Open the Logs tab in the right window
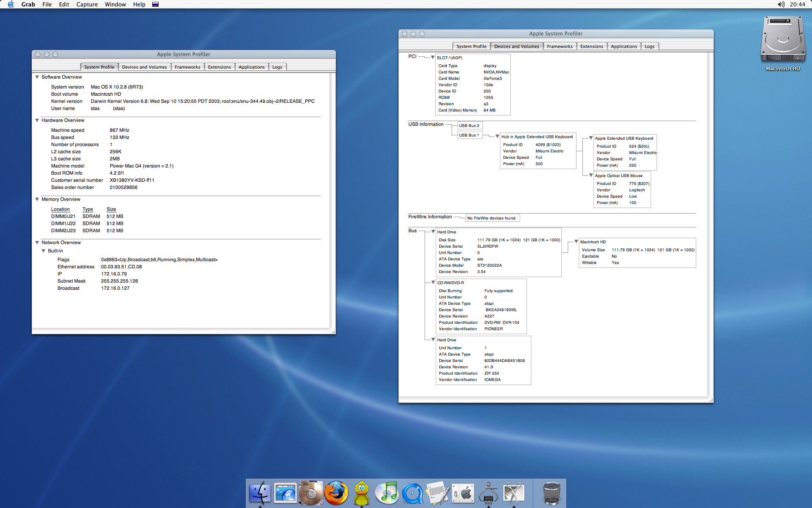Image resolution: width=812 pixels, height=508 pixels. (649, 46)
